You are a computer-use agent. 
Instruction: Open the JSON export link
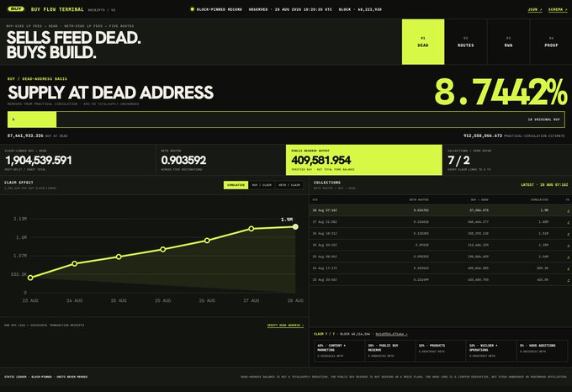pyautogui.click(x=535, y=9)
